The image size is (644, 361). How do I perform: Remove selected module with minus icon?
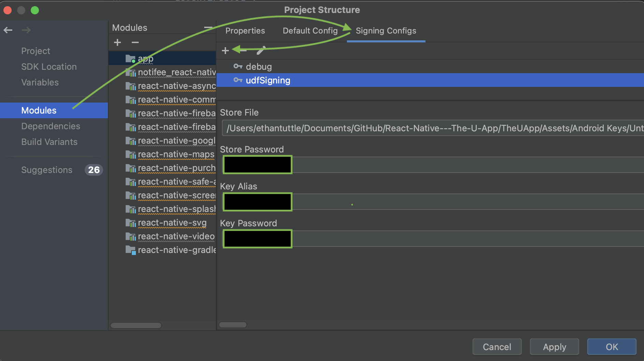coord(135,42)
